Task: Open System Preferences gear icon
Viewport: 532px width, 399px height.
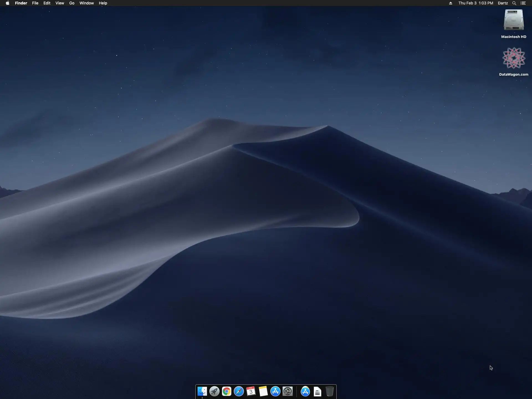Action: 288,391
